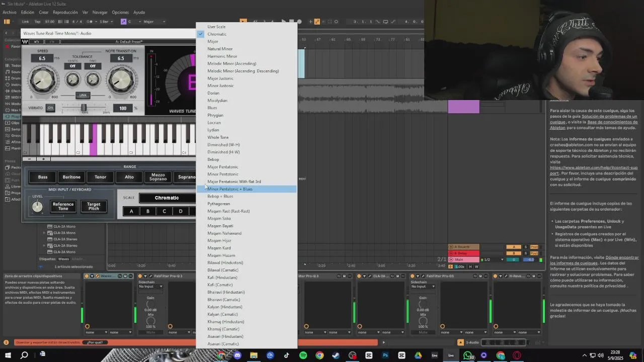Toggle the LINK button under Tolerance

tap(83, 95)
